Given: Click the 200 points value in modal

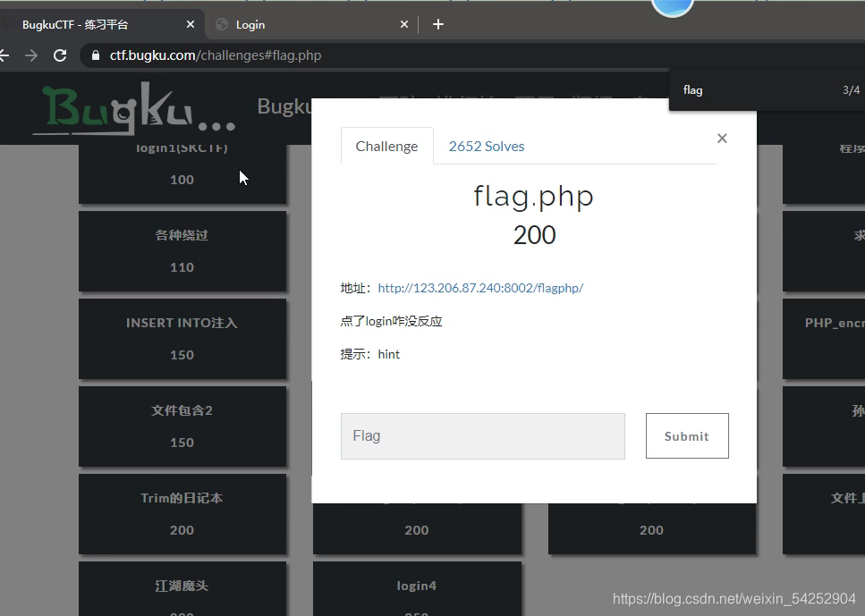Looking at the screenshot, I should point(534,235).
